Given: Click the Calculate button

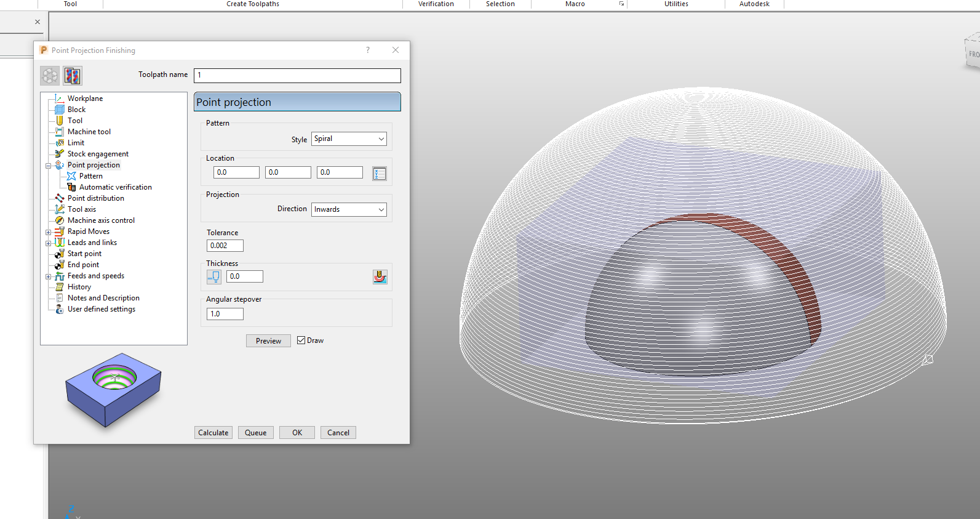Looking at the screenshot, I should (213, 433).
